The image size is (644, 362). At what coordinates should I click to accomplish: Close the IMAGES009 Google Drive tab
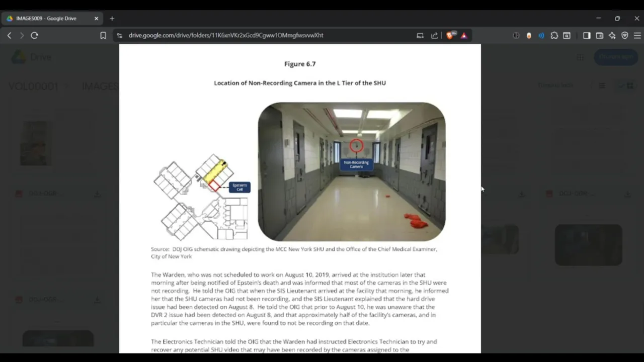click(x=96, y=18)
